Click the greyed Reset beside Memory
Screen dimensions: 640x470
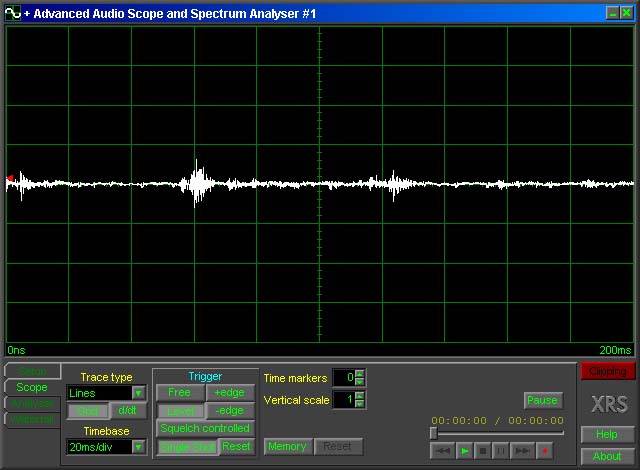pos(338,446)
